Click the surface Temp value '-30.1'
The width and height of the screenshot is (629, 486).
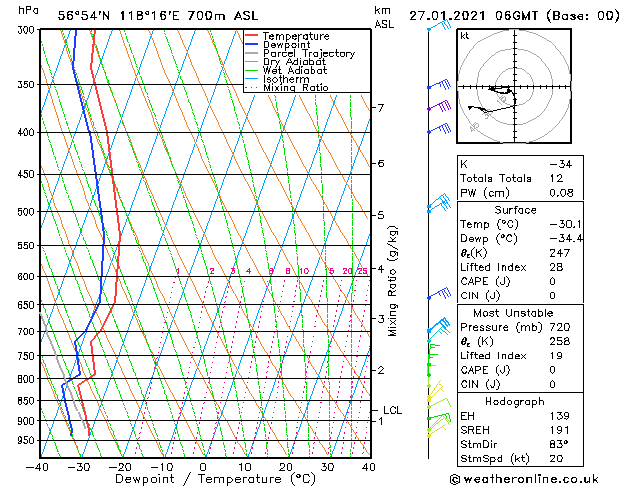point(566,224)
